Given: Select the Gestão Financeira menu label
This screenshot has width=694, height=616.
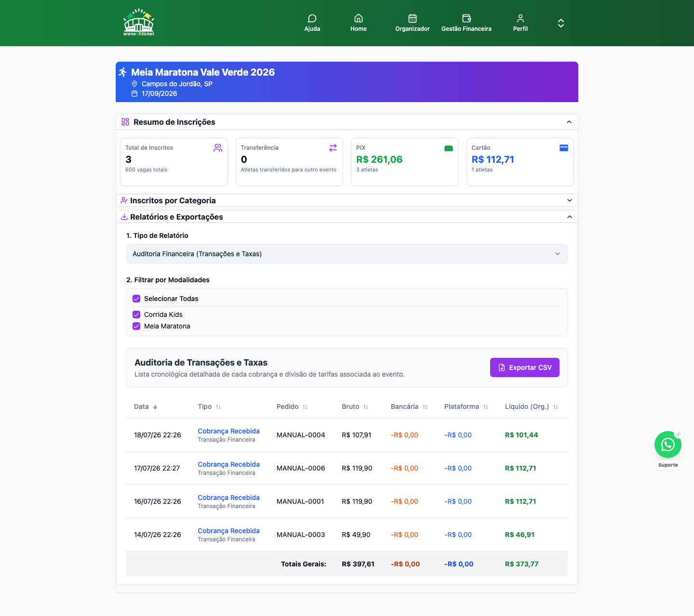Looking at the screenshot, I should [467, 29].
